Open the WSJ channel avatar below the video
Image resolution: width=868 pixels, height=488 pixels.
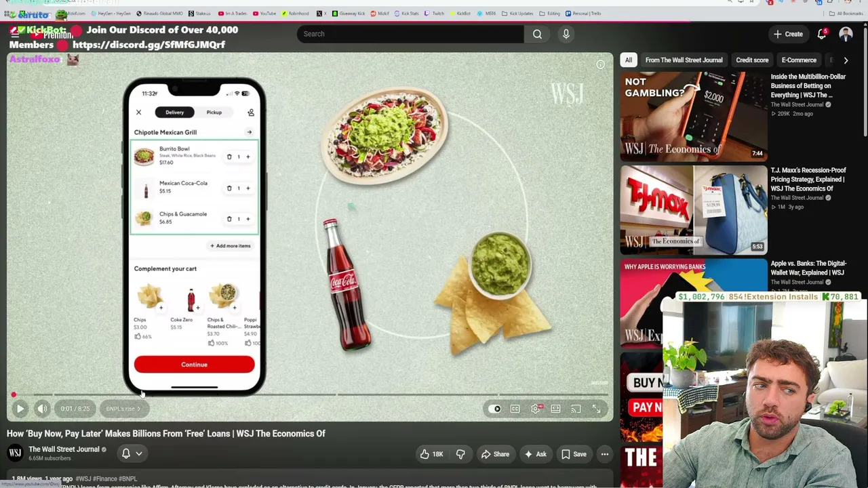click(x=15, y=453)
